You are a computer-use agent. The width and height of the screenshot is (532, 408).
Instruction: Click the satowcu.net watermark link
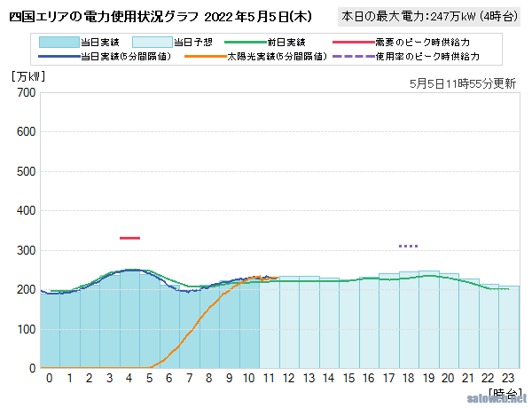click(x=498, y=399)
